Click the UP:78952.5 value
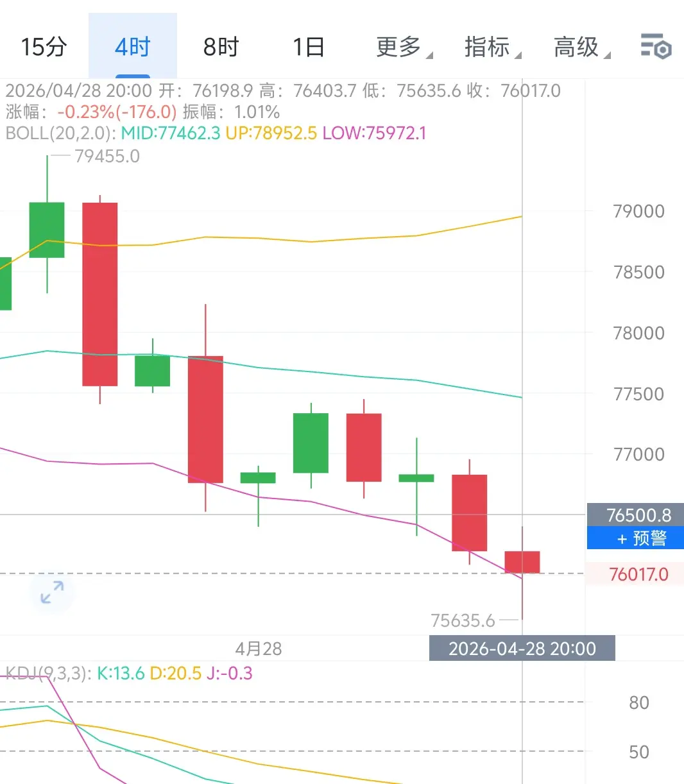684x784 pixels. pos(271,133)
